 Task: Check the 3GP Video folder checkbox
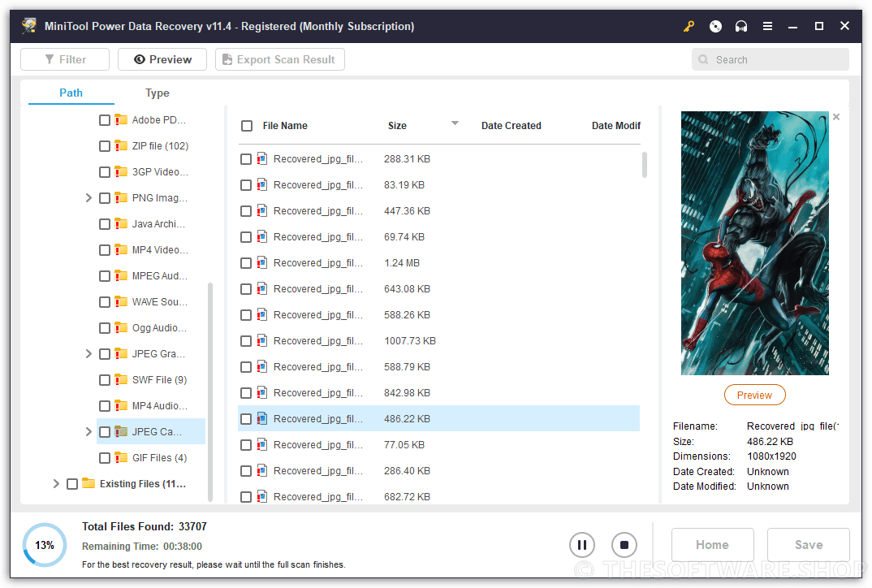point(105,172)
